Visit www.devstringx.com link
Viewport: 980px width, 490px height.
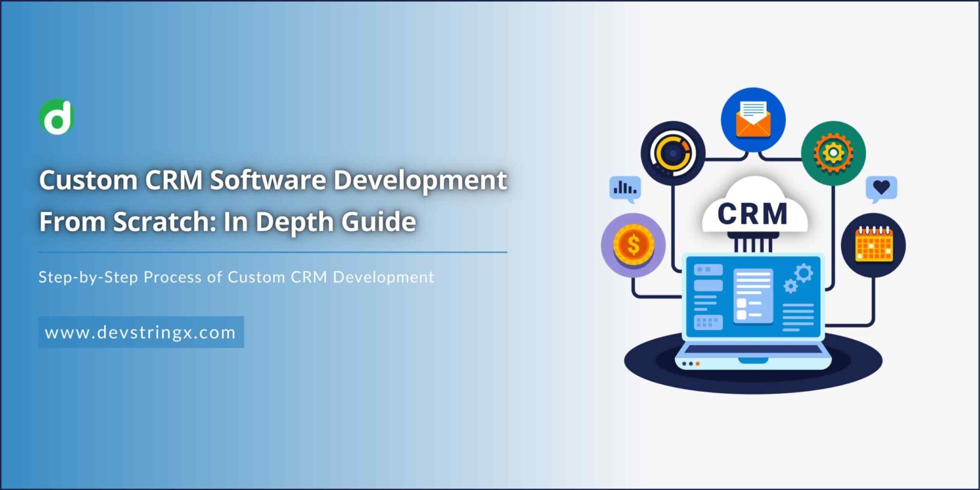point(142,332)
